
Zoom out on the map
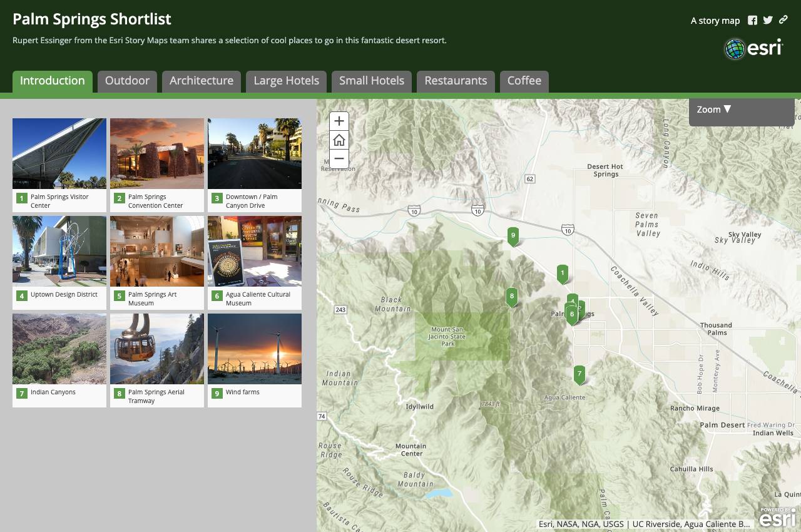[339, 159]
